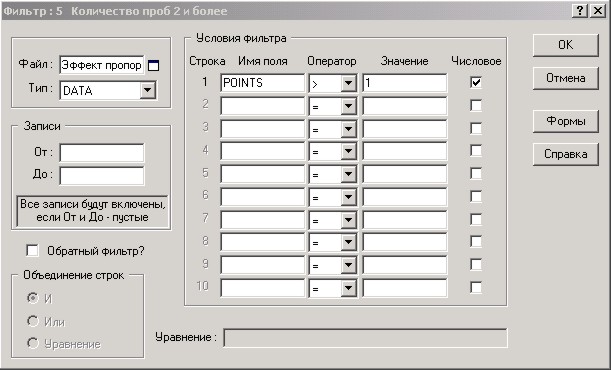Viewport: 611px width, 370px height.
Task: Click the help question mark in title bar
Action: point(580,11)
